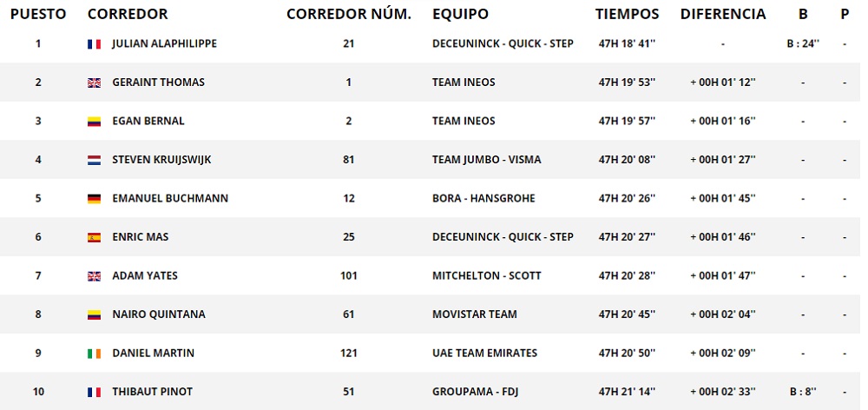Click Bora - Hansgrohe team name
The image size is (868, 410).
point(483,198)
